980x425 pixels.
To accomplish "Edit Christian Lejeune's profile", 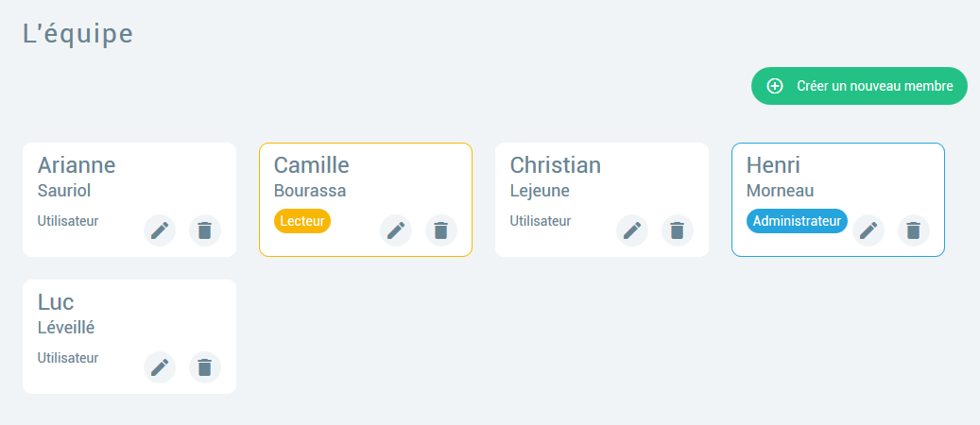I will [x=632, y=230].
